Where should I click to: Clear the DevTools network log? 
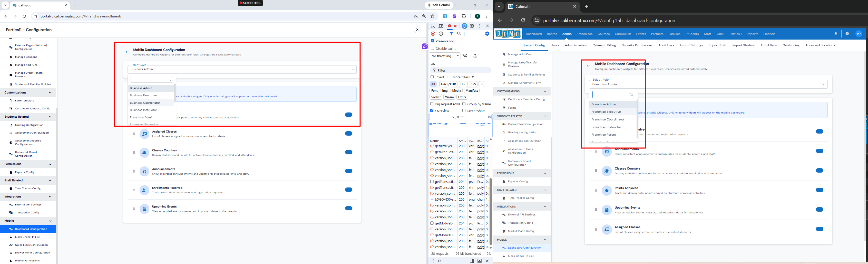[x=441, y=34]
